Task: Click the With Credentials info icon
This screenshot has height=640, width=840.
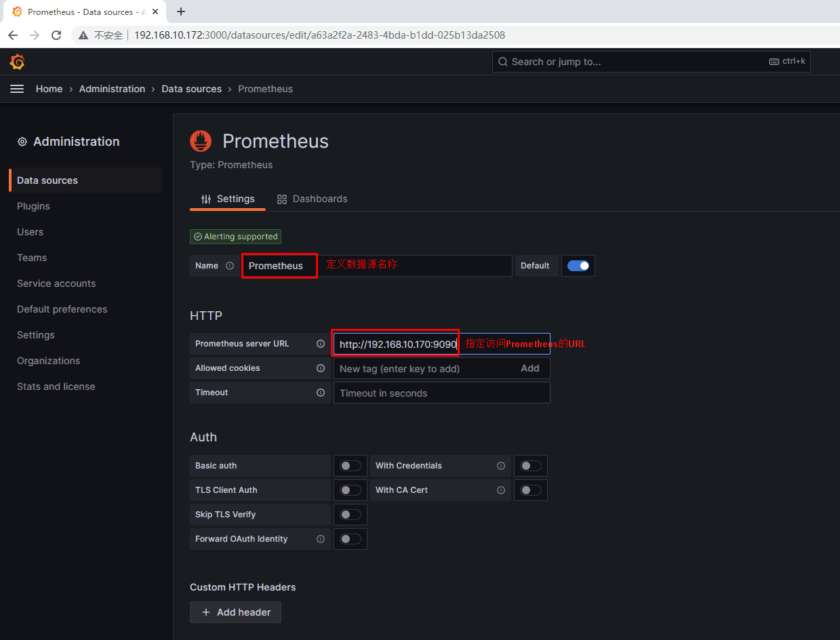Action: tap(501, 466)
